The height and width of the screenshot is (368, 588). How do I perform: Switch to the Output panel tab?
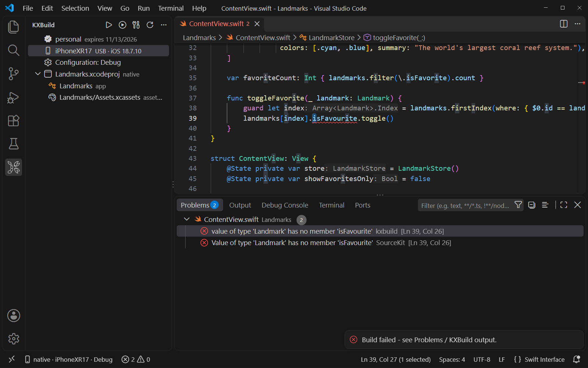(x=240, y=205)
